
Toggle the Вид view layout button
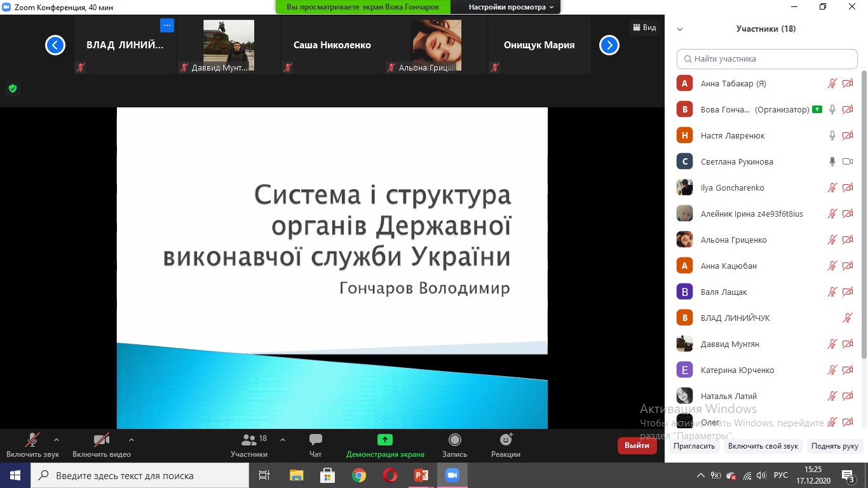pos(644,27)
